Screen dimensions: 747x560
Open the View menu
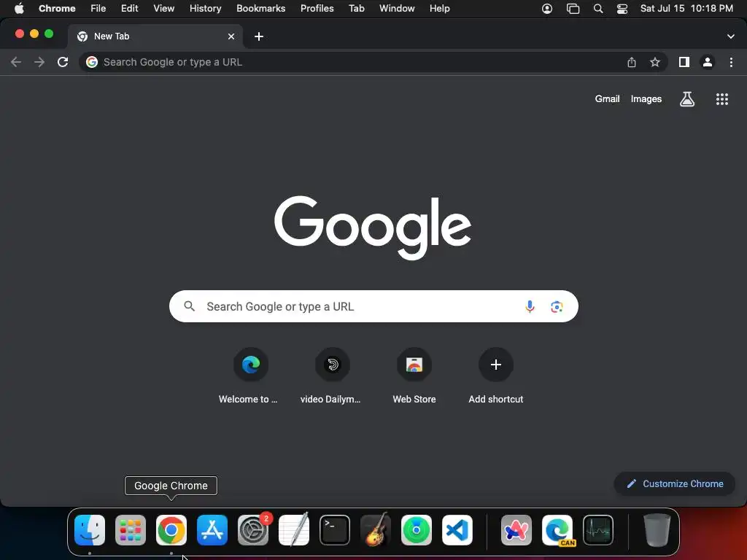click(164, 9)
